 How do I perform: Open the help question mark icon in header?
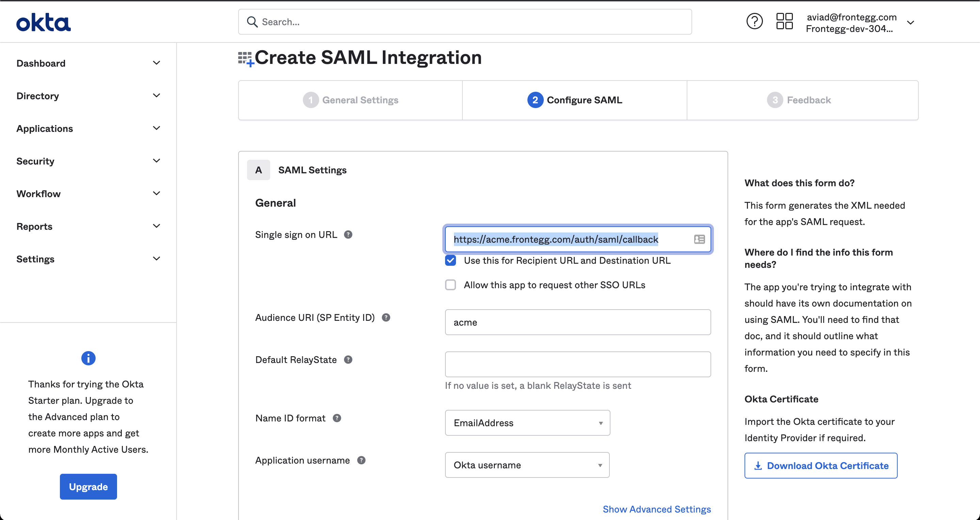pos(754,22)
